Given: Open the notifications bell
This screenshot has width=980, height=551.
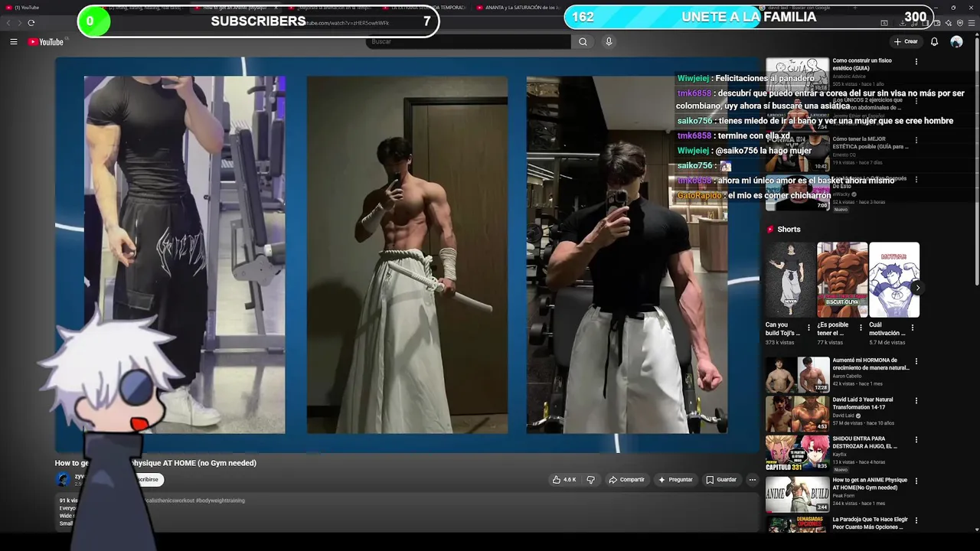Looking at the screenshot, I should (x=934, y=41).
